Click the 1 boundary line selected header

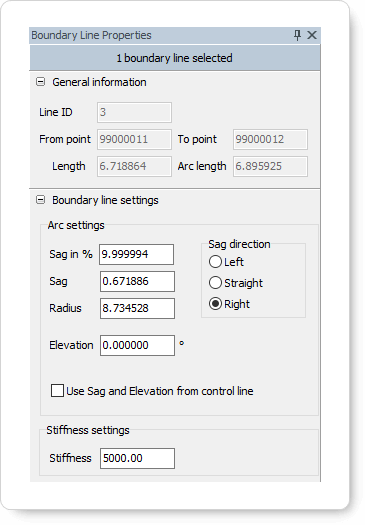175,58
